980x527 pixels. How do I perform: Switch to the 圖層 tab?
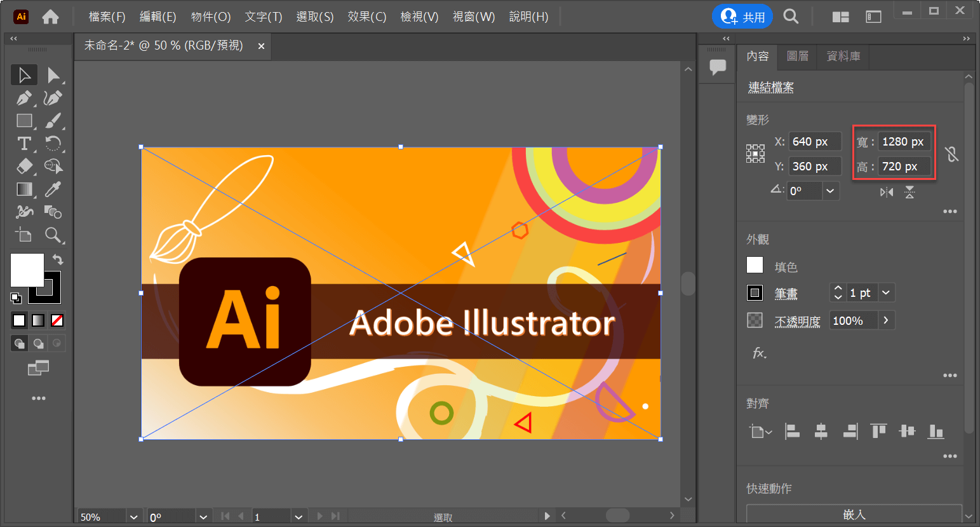(x=798, y=56)
